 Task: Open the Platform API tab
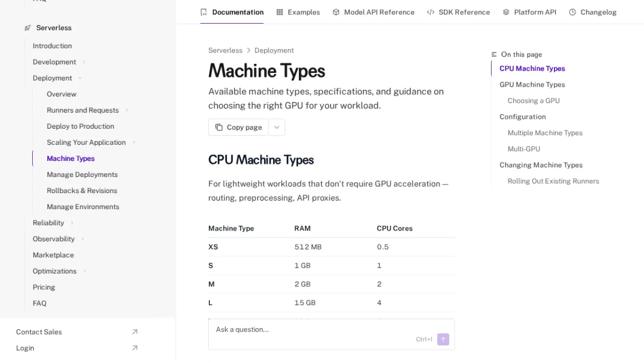tap(529, 12)
